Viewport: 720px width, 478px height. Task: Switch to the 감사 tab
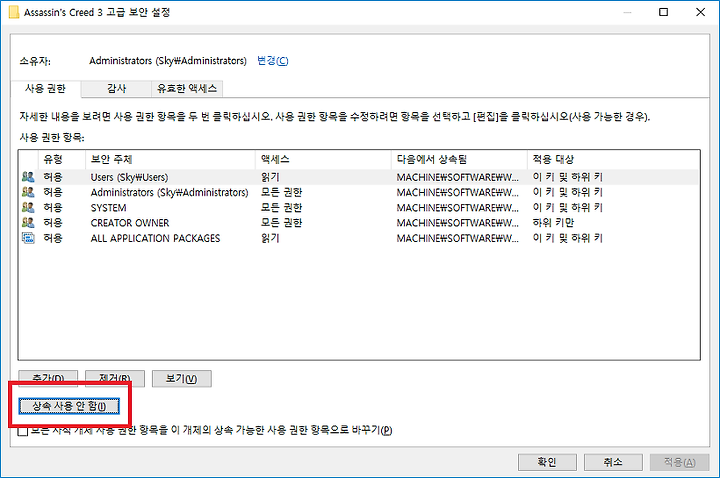117,89
